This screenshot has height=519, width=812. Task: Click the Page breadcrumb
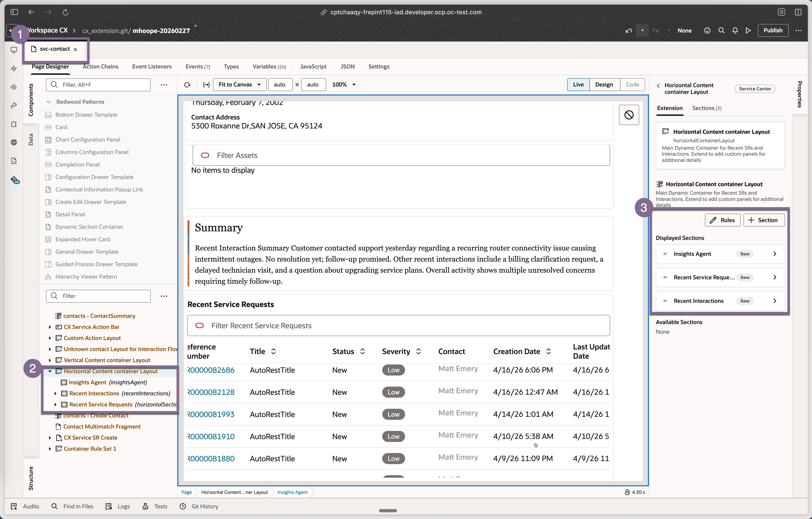[x=186, y=492]
